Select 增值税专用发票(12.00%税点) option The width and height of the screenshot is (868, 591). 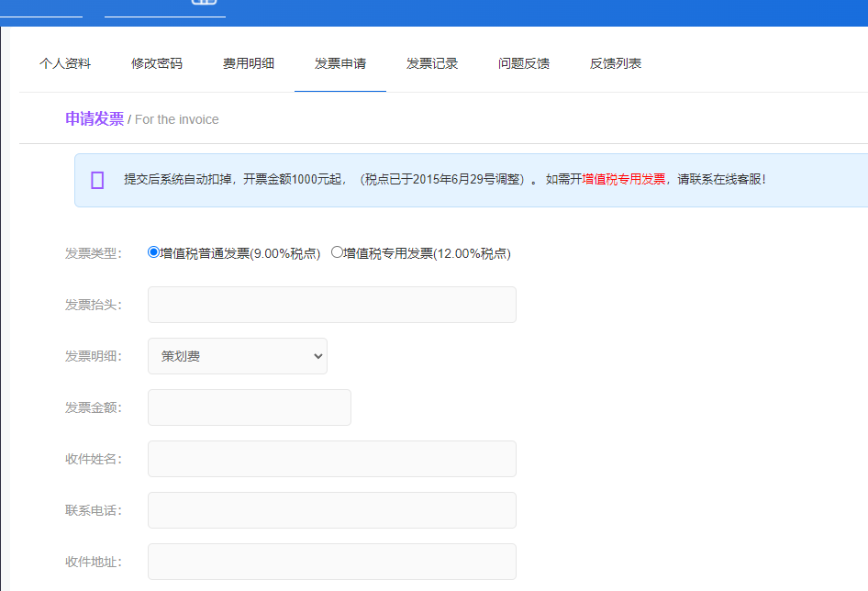coord(338,252)
